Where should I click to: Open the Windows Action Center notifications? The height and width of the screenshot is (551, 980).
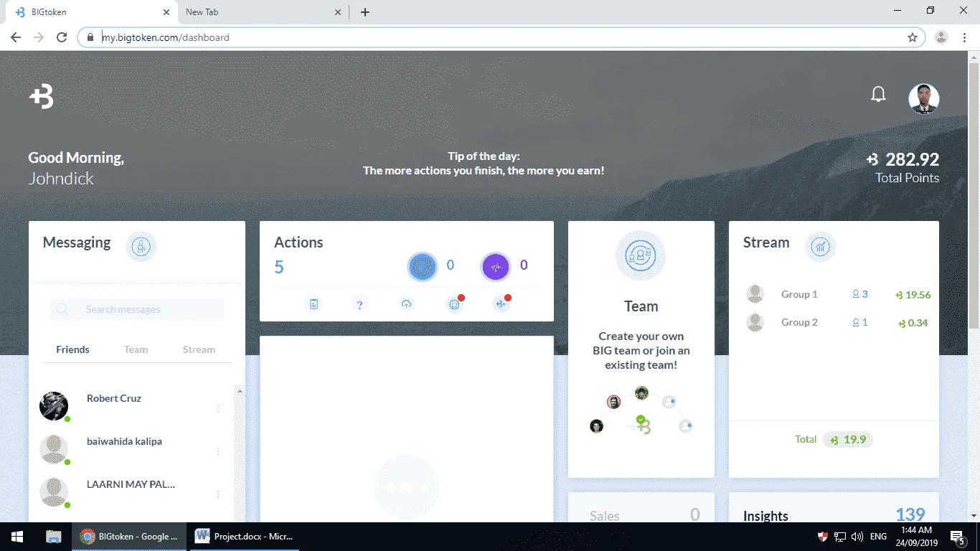[958, 537]
